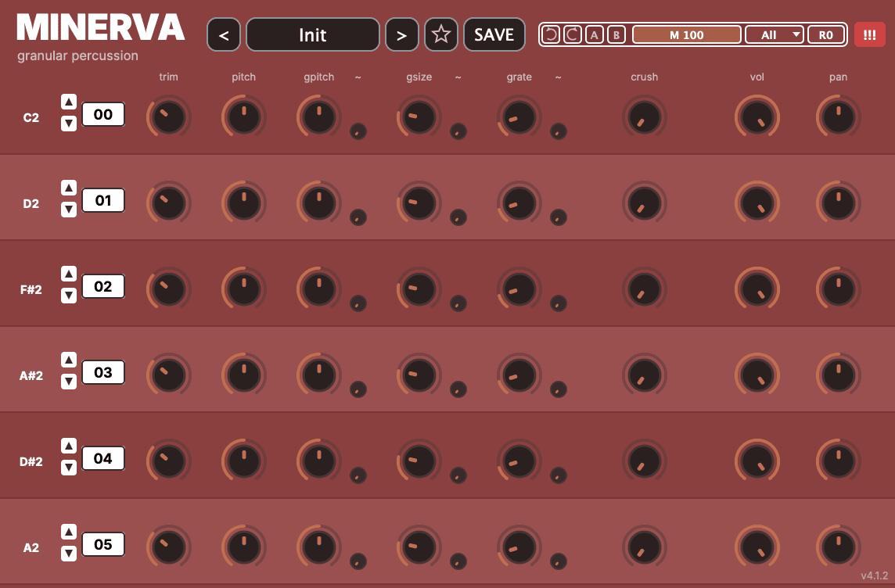The image size is (895, 588).
Task: Click the sample number field 03
Action: pos(103,372)
